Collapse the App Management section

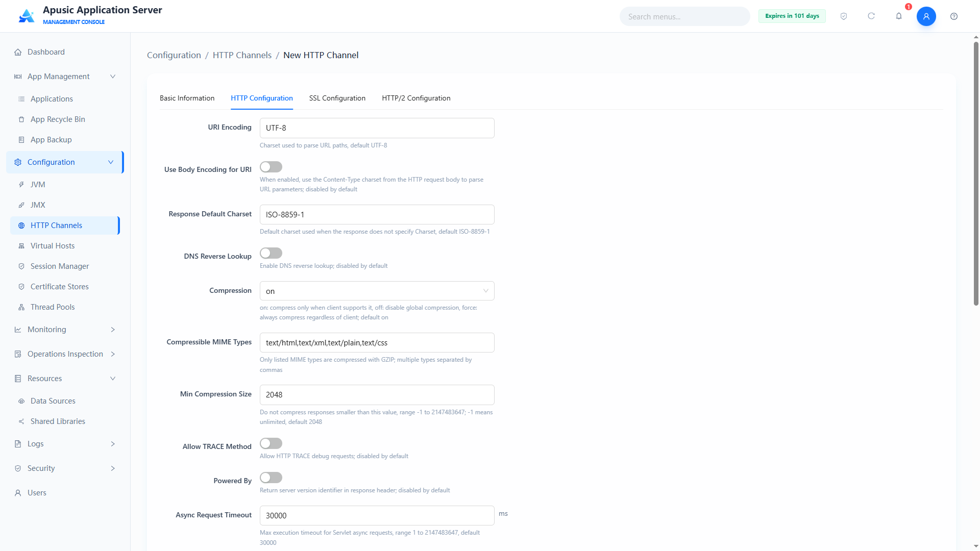(113, 77)
